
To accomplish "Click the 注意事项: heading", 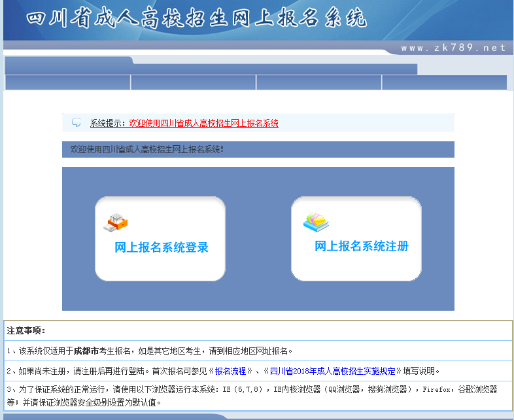I will point(26,330).
